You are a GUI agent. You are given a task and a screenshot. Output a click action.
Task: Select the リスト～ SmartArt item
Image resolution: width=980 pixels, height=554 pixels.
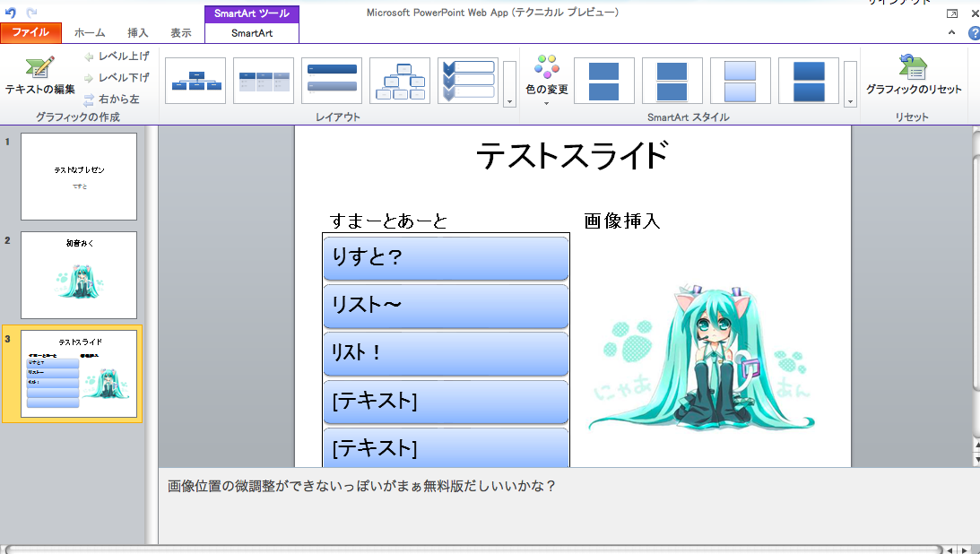tap(446, 306)
